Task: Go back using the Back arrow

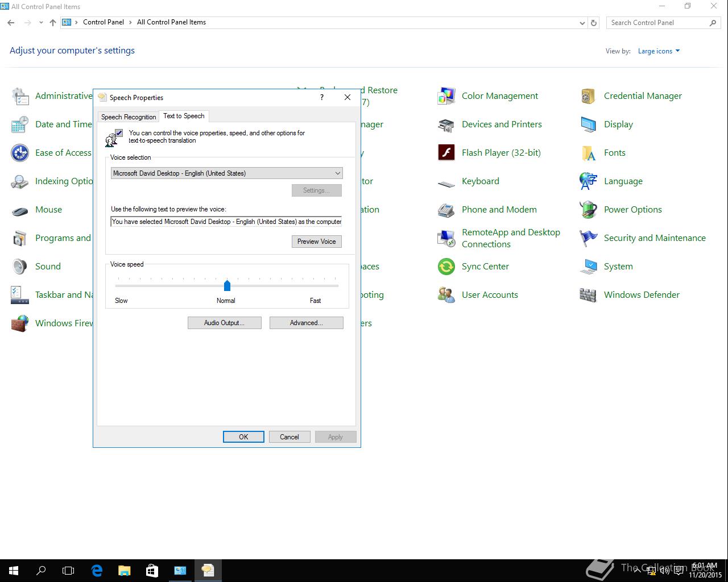Action: [11, 23]
